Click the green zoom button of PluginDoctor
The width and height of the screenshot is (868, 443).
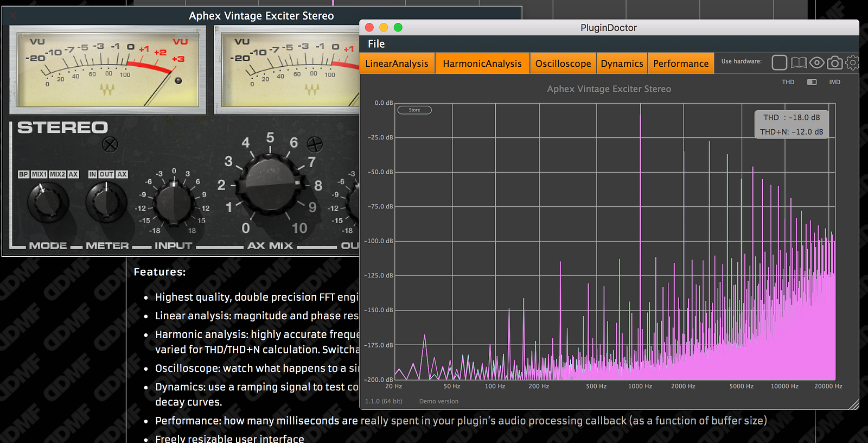[x=398, y=27]
